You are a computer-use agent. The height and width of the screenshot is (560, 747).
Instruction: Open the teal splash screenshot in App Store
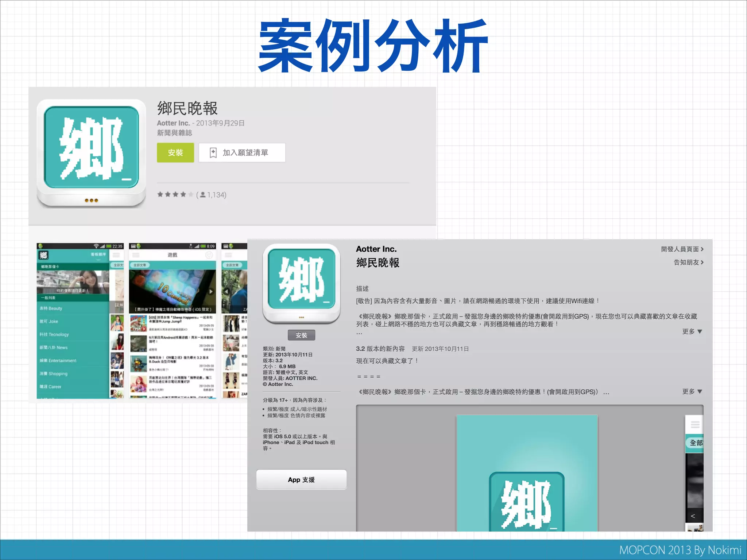(527, 473)
